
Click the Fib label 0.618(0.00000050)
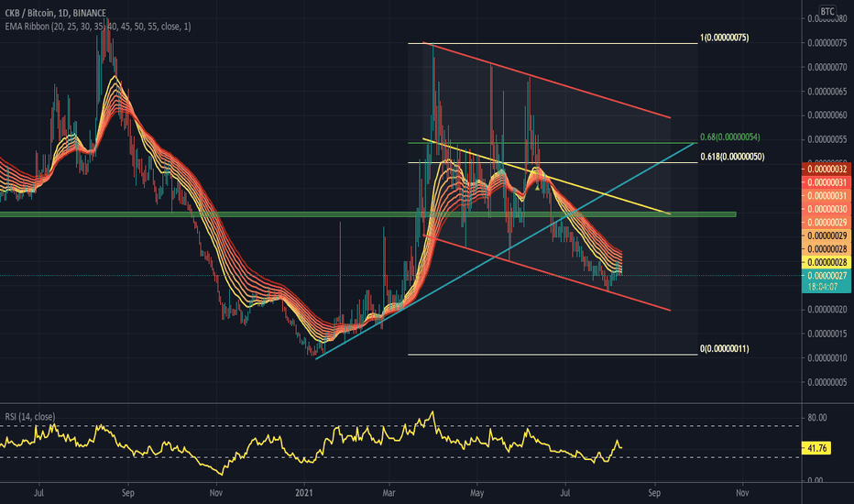732,157
